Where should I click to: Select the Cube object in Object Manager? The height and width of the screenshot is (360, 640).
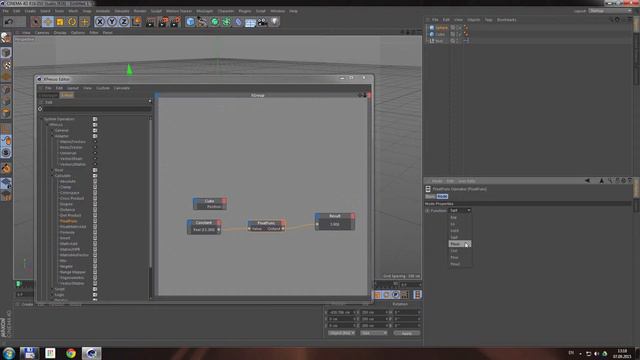(440, 34)
